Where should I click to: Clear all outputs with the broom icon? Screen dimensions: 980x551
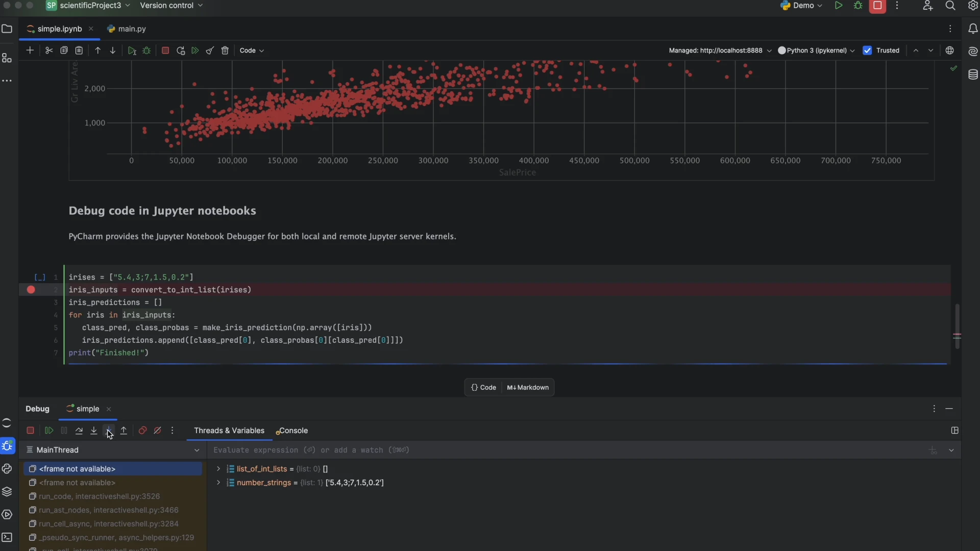210,51
